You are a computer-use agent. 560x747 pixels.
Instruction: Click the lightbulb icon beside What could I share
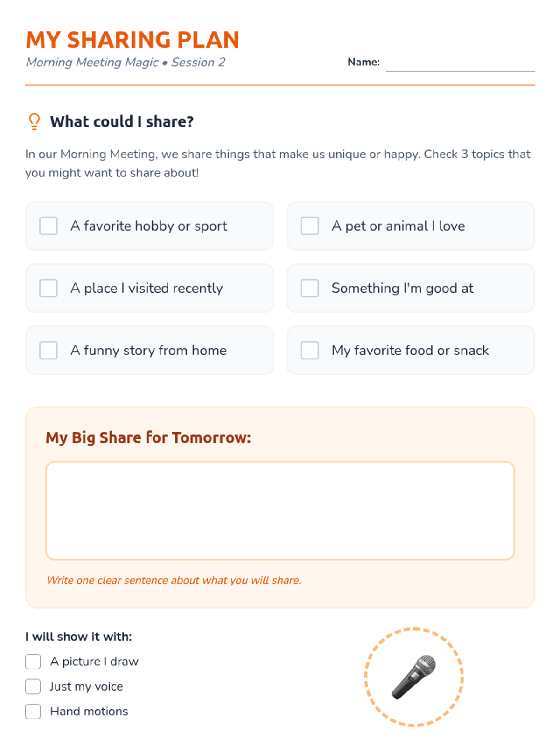tap(34, 121)
